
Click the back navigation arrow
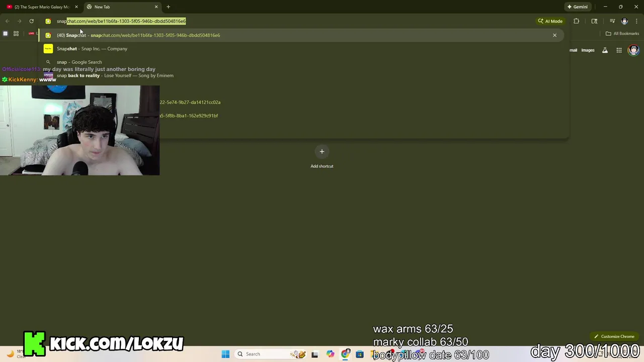click(x=7, y=21)
